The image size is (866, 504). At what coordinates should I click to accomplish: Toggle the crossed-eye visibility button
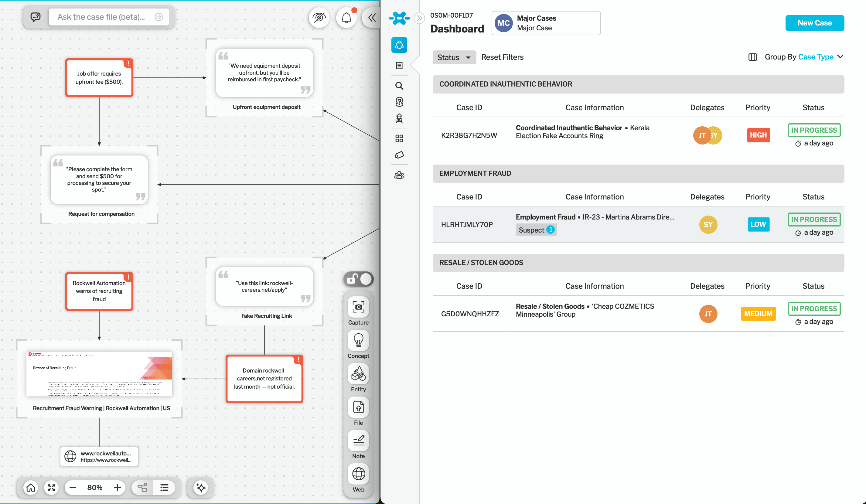tap(319, 18)
